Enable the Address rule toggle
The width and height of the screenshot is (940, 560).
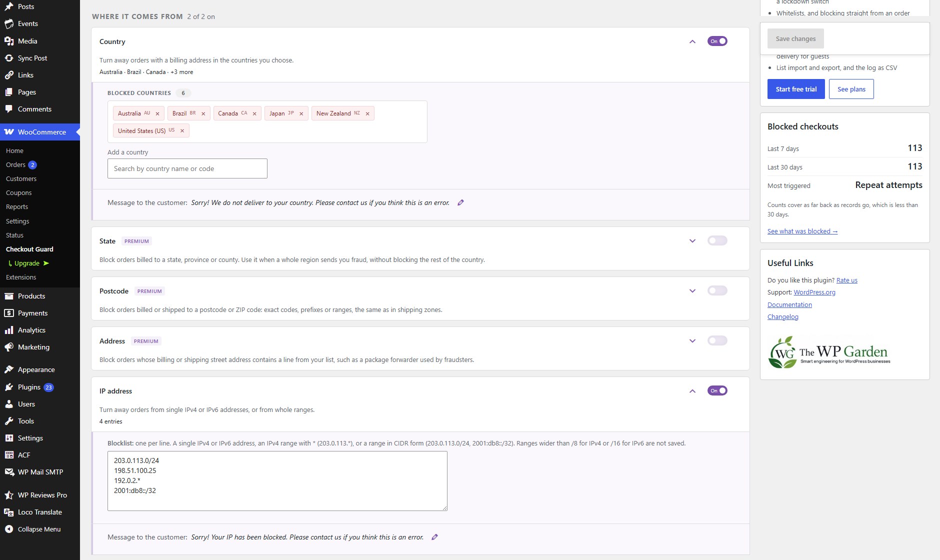pos(717,340)
